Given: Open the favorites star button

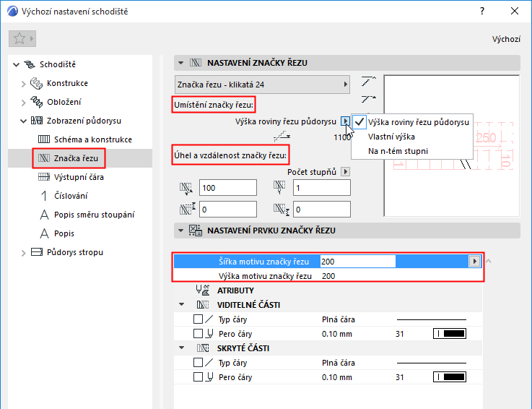Looking at the screenshot, I should tap(22, 39).
